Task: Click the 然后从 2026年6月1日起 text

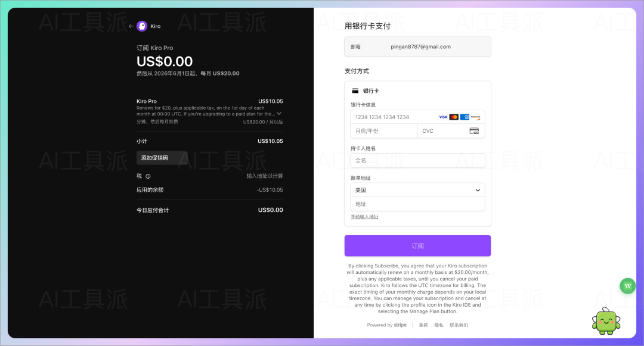Action: coord(166,73)
